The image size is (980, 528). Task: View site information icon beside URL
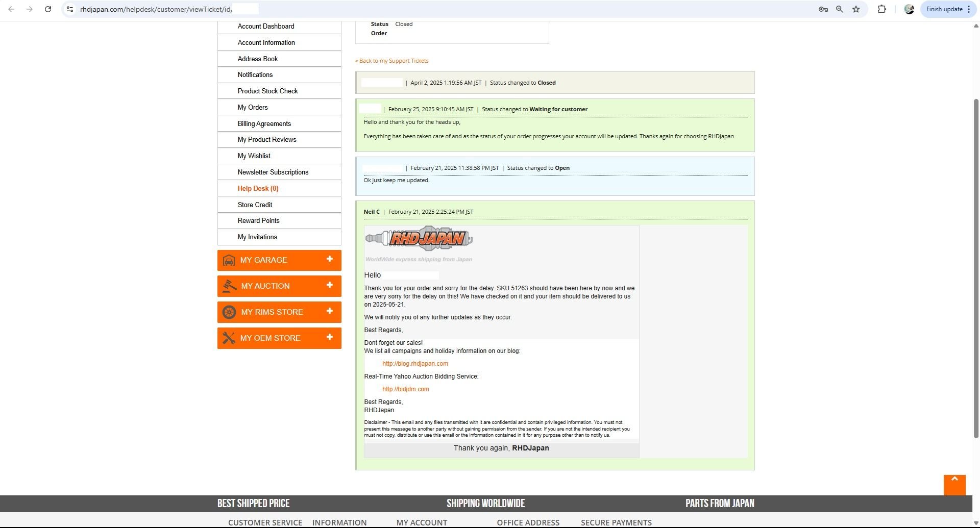pos(70,9)
